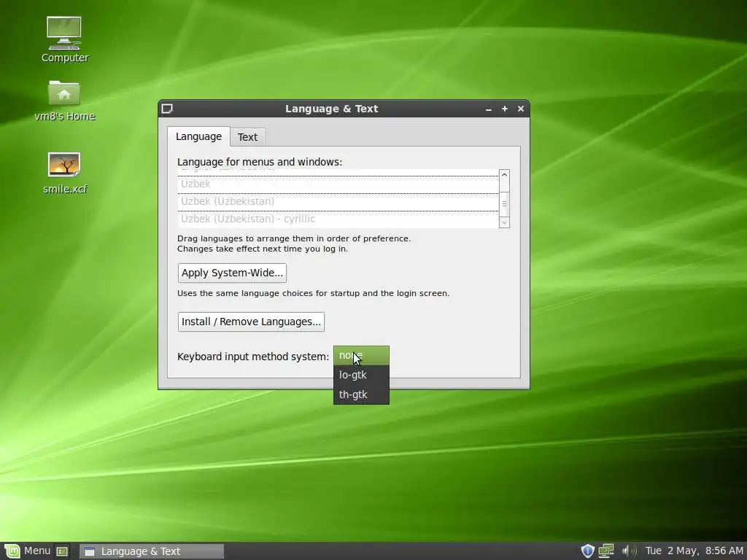Choose th-gtk input method option

tap(361, 394)
